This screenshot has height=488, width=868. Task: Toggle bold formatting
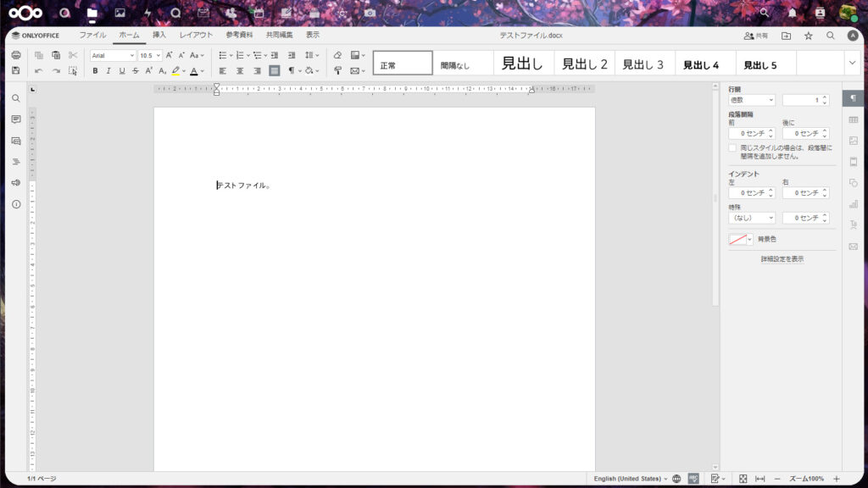[95, 71]
